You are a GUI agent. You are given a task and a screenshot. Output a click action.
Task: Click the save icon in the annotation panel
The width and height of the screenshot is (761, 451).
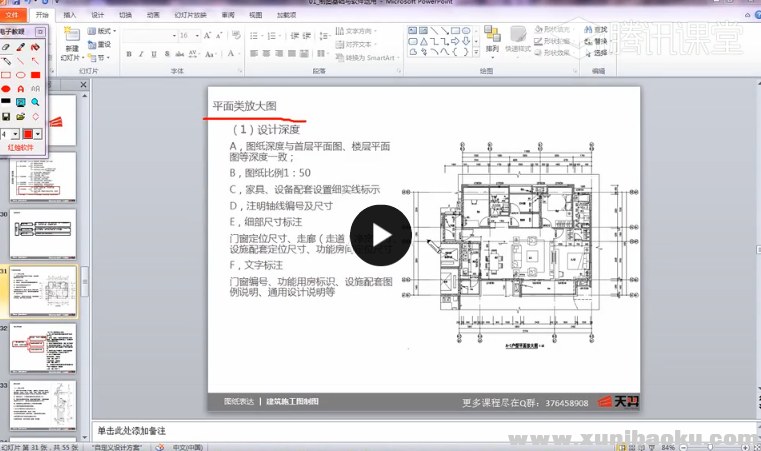[x=6, y=116]
